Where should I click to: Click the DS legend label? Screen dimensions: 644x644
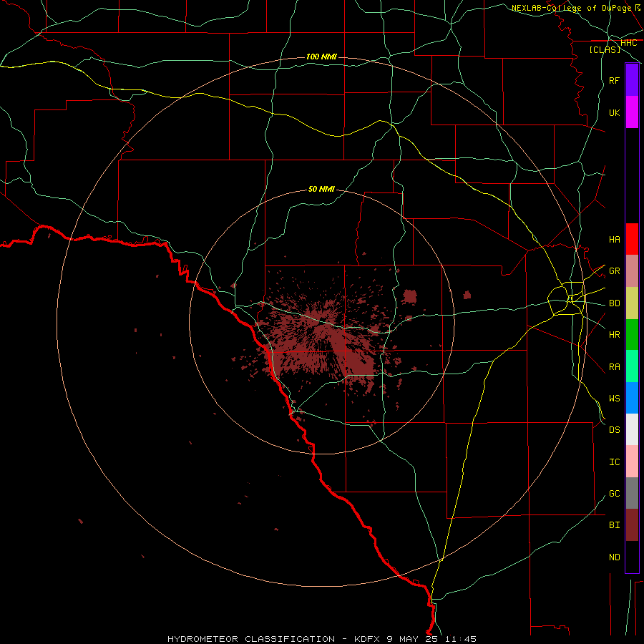coord(614,430)
